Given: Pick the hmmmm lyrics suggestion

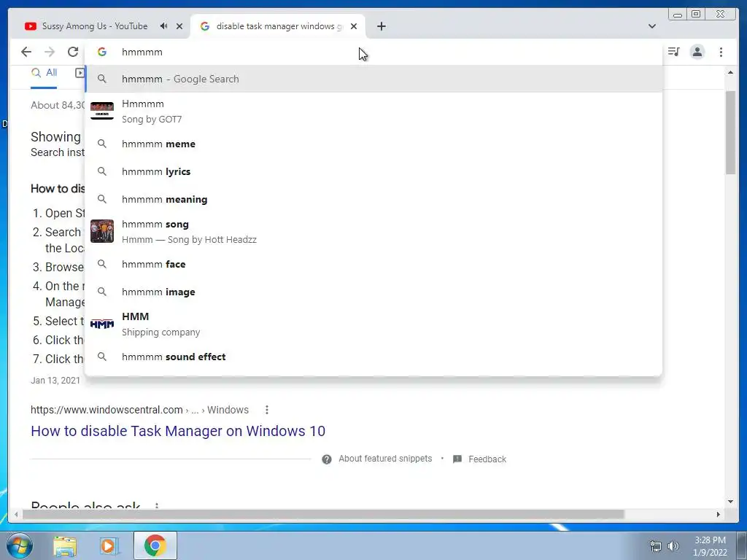Looking at the screenshot, I should pos(373,171).
